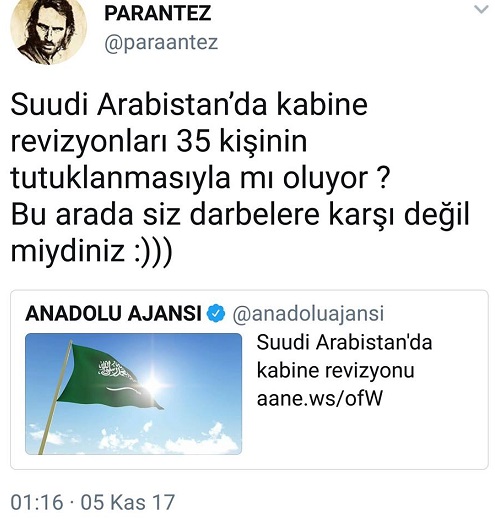Viewport: 495px width, 526px height.
Task: Open headline "Suudi Arabistan'da kabine revizyonu"
Action: coord(344,357)
